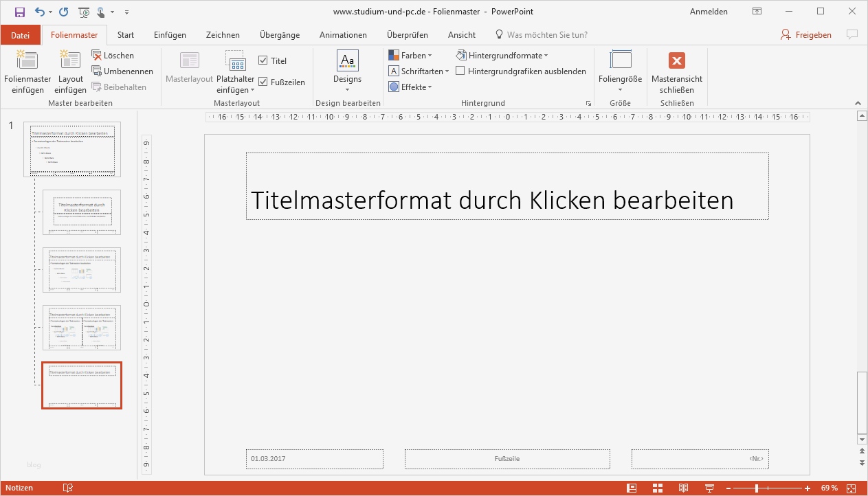This screenshot has height=496, width=868.
Task: Open the Überprüfen tab
Action: (x=408, y=35)
